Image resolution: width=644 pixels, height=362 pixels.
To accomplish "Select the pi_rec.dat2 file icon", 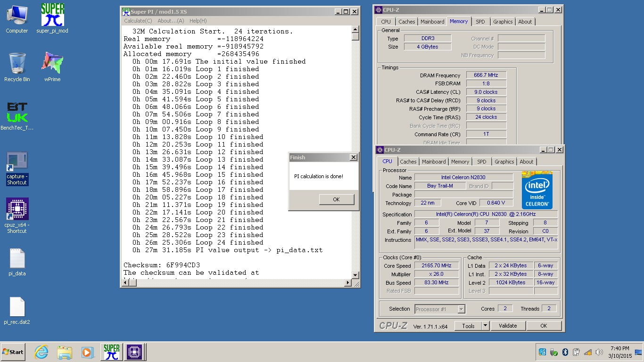I will [17, 311].
